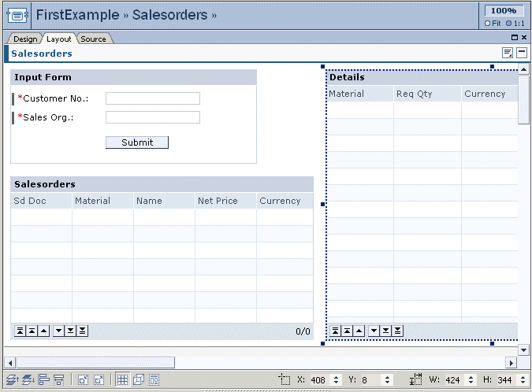This screenshot has height=392, width=532.
Task: Click Material column header in Details table
Action: (x=360, y=94)
